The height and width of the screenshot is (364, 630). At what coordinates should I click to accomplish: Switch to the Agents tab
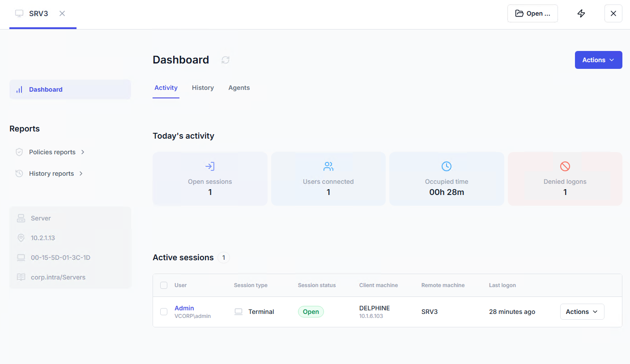point(239,88)
